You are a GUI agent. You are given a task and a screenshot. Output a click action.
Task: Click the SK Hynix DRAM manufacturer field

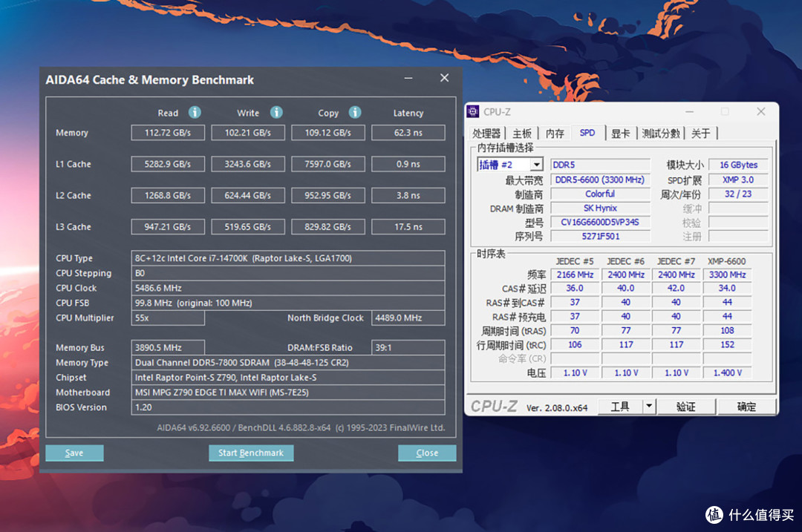pos(600,208)
